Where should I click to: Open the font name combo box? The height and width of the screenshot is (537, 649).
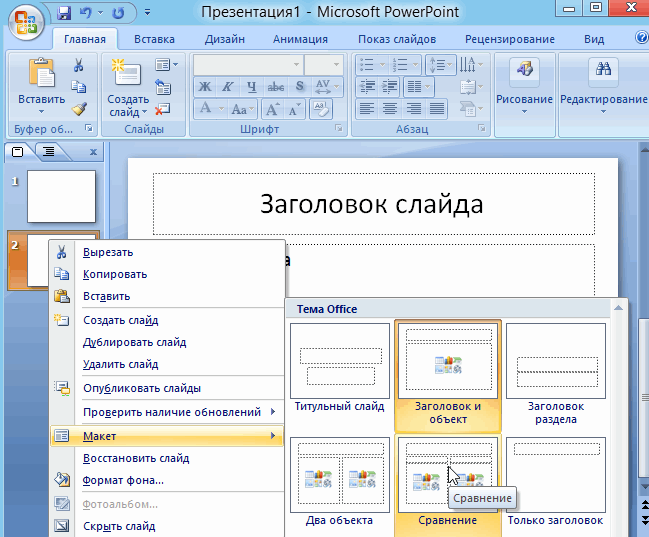[247, 64]
